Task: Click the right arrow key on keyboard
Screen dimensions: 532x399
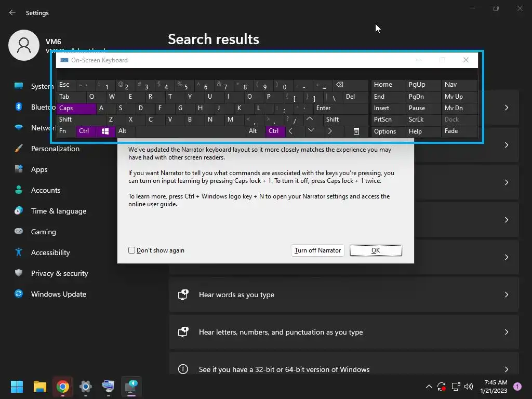Action: [330, 131]
